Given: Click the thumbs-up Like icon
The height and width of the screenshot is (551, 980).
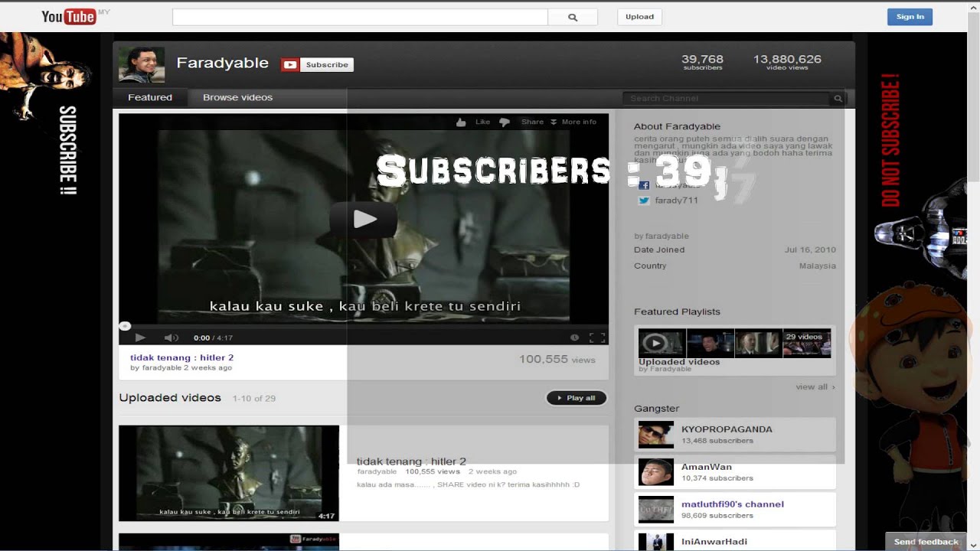Looking at the screenshot, I should [461, 122].
